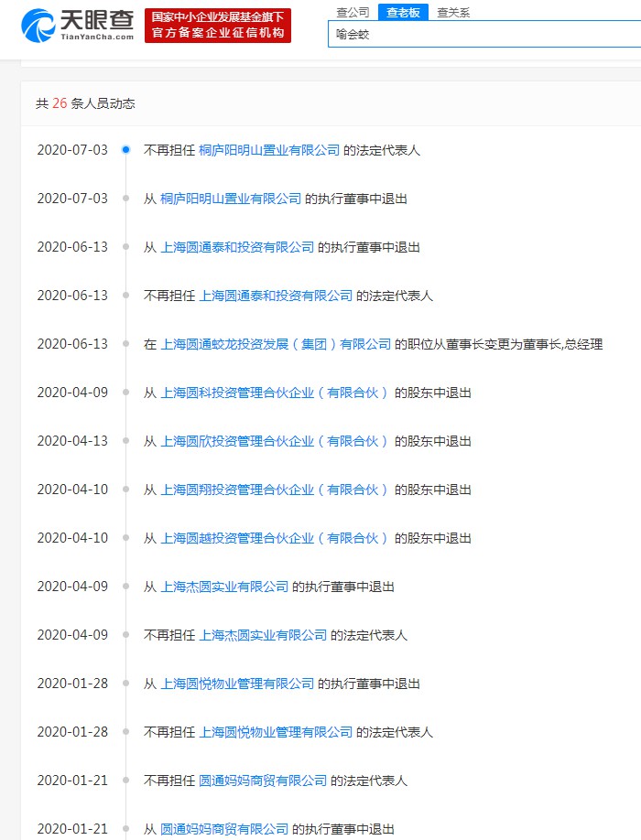Click the highlighted blue timeline dot for 2020-07-03
The image size is (641, 840).
pos(125,150)
